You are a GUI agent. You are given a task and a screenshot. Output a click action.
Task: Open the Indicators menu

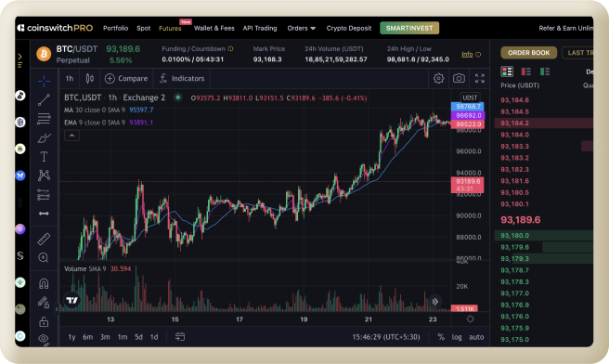[182, 79]
